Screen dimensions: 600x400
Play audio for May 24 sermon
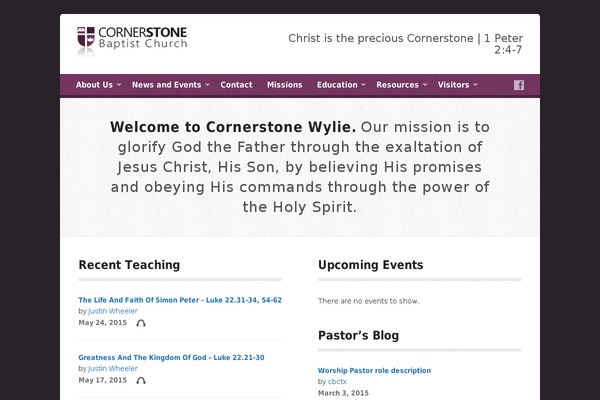141,323
